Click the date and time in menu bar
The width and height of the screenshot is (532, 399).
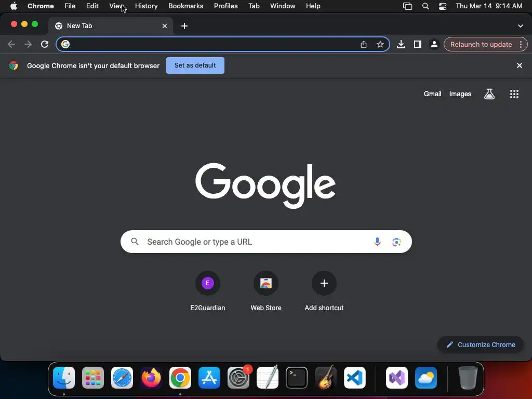488,6
